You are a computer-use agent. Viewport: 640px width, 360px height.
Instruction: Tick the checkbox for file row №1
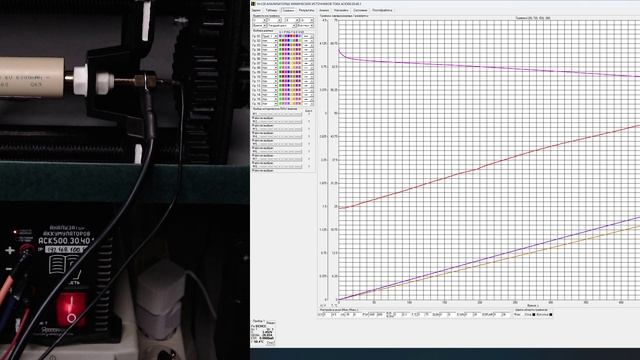click(x=309, y=114)
